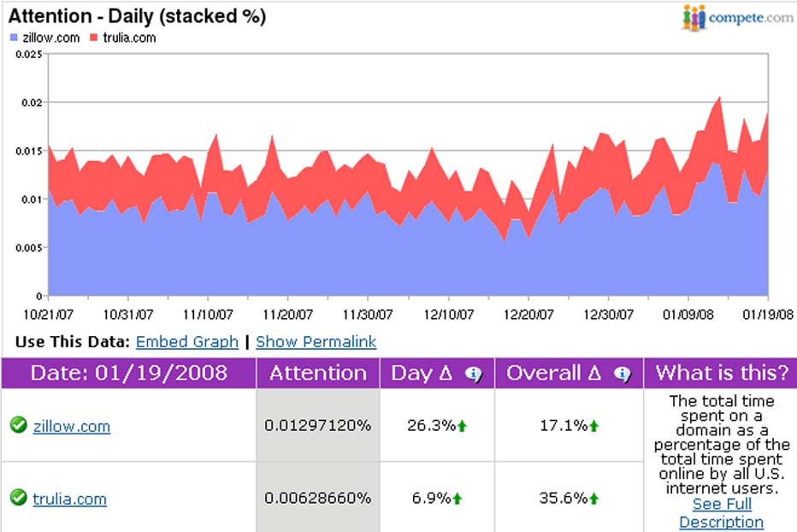This screenshot has height=532, width=797.
Task: Click trulia attention value 0.00628660%
Action: [x=317, y=498]
